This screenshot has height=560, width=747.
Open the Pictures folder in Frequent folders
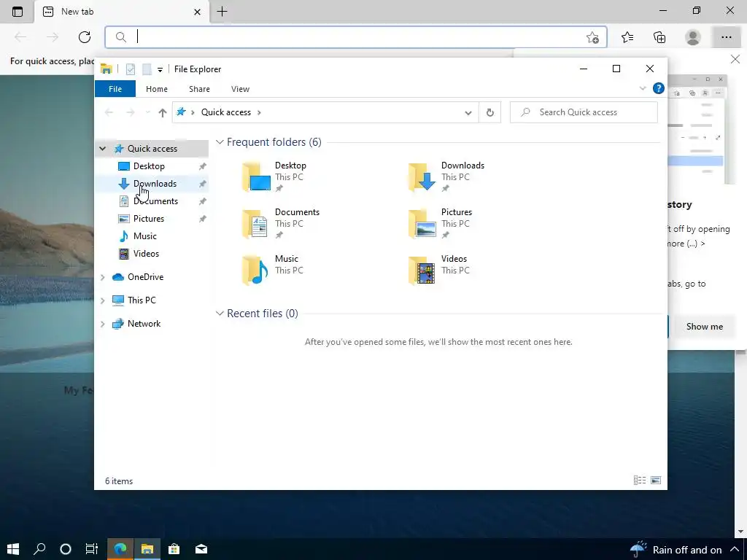440,223
